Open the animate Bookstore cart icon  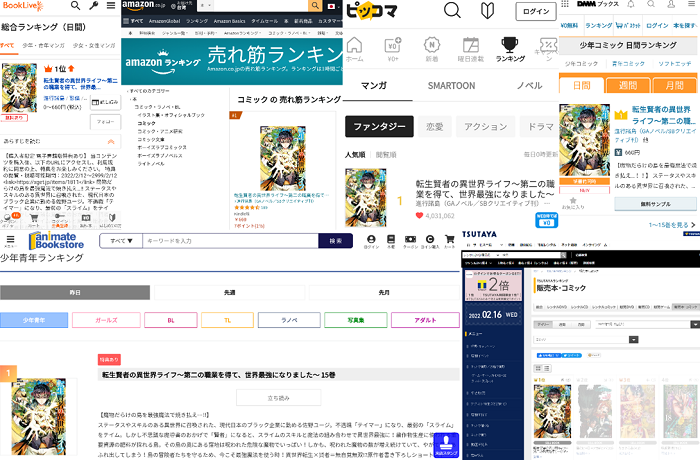click(450, 241)
